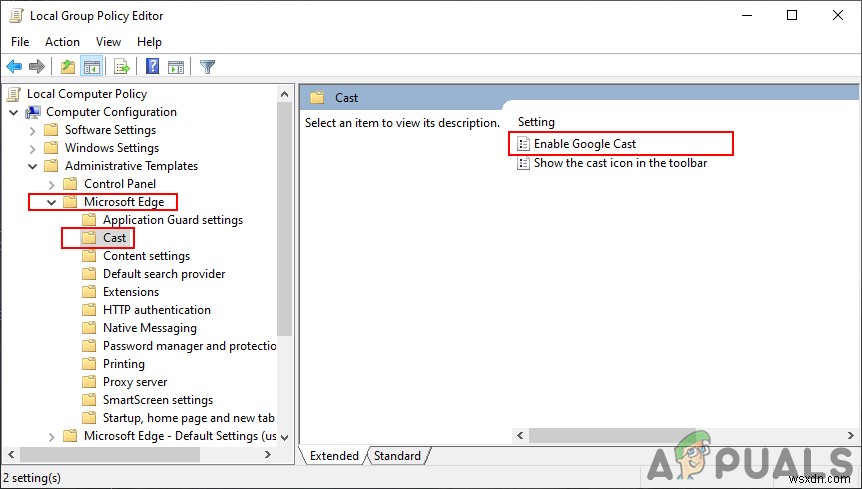Viewport: 862px width, 489px height.
Task: Click the 2 setting(s) status bar text
Action: 32,478
